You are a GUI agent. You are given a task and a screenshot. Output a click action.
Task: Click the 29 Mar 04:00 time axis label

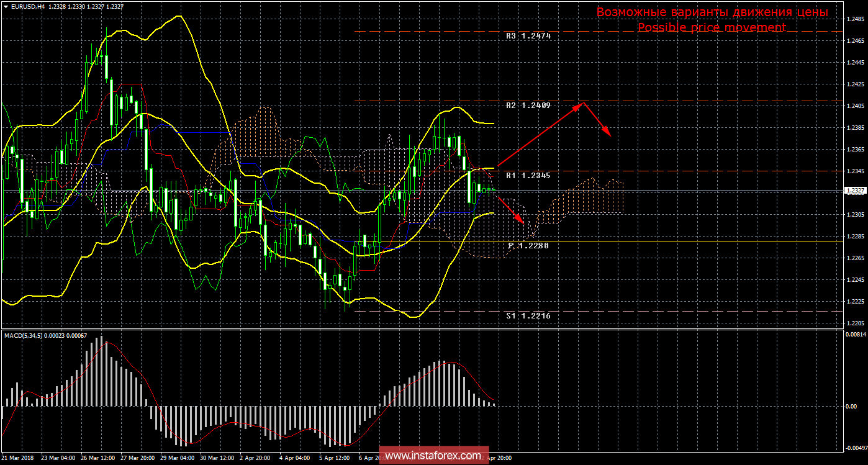point(178,458)
